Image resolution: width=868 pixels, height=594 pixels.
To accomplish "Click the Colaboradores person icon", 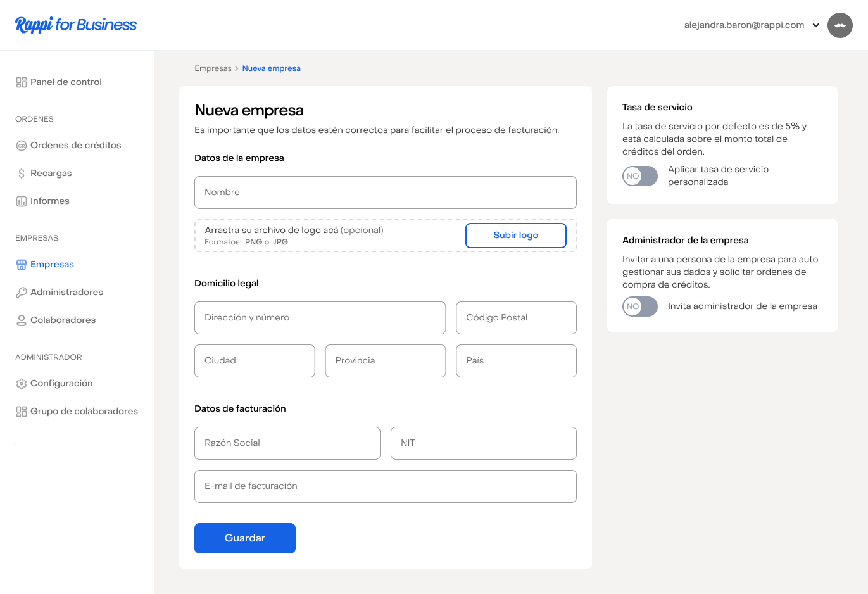I will (x=22, y=320).
